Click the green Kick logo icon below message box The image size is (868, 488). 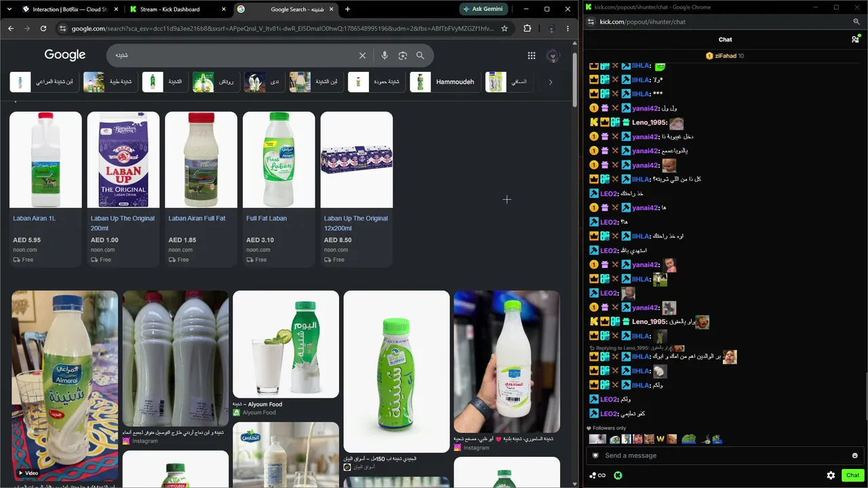pos(618,476)
